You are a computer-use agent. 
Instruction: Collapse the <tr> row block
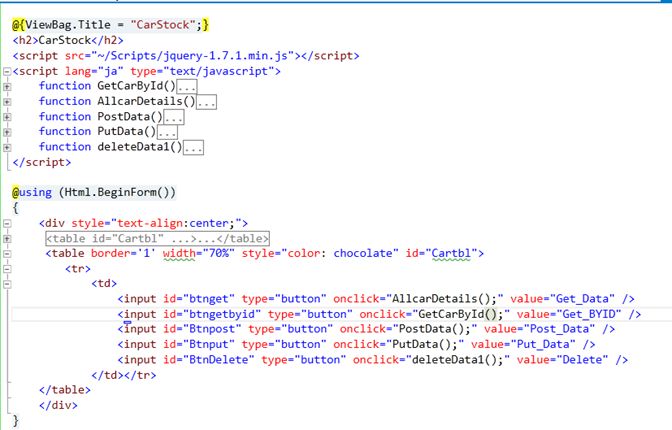click(x=7, y=269)
